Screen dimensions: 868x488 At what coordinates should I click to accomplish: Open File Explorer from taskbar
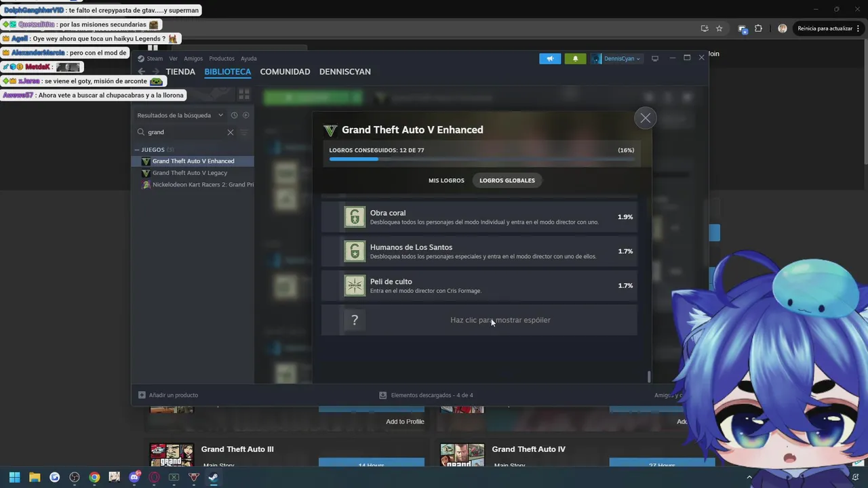(35, 477)
